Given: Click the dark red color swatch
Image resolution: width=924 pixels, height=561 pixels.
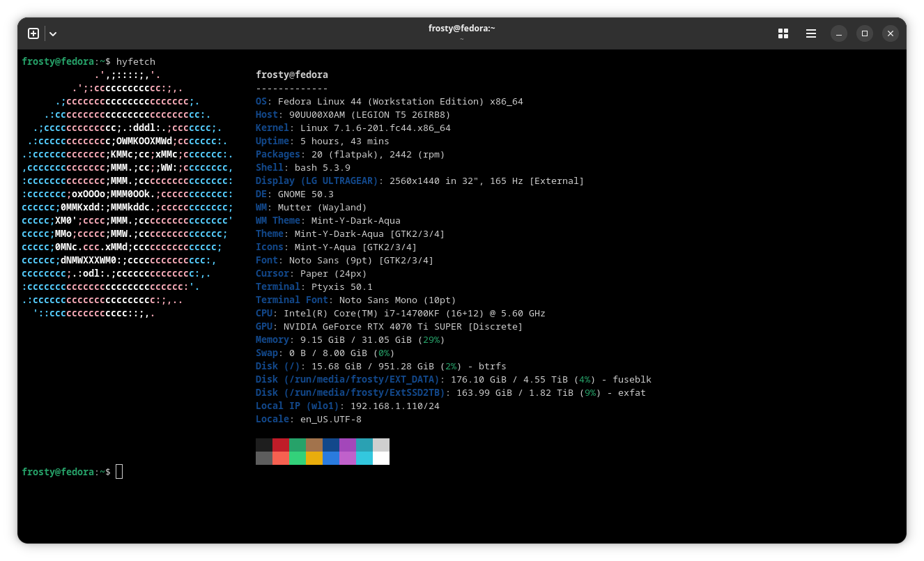Looking at the screenshot, I should coord(281,445).
